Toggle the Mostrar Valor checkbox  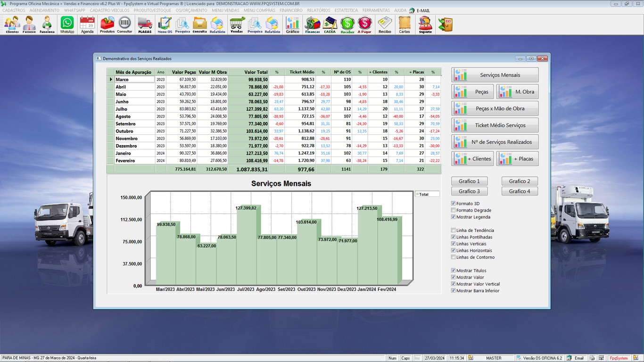coord(454,277)
